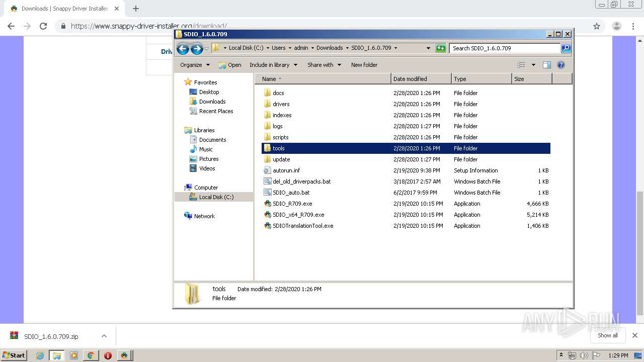The image size is (644, 362).
Task: Reload the Chrome page
Action: pyautogui.click(x=43, y=26)
